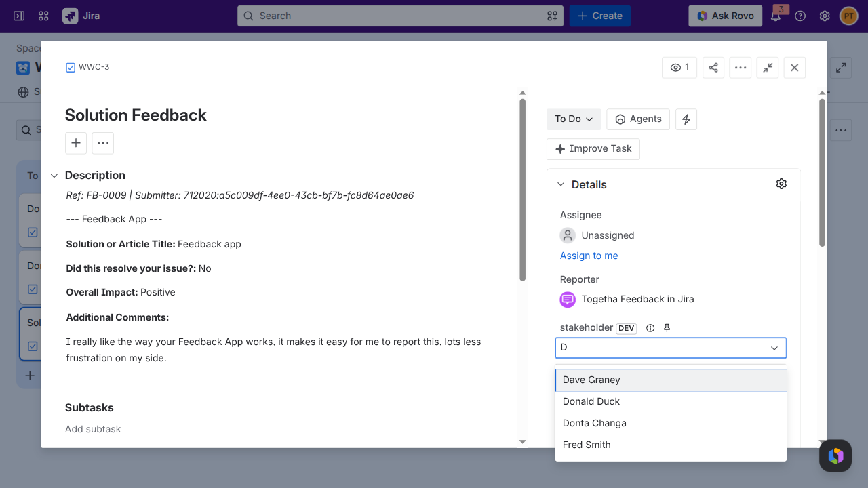Image resolution: width=868 pixels, height=488 pixels.
Task: Toggle the sidebar panel icon
Action: [x=19, y=16]
